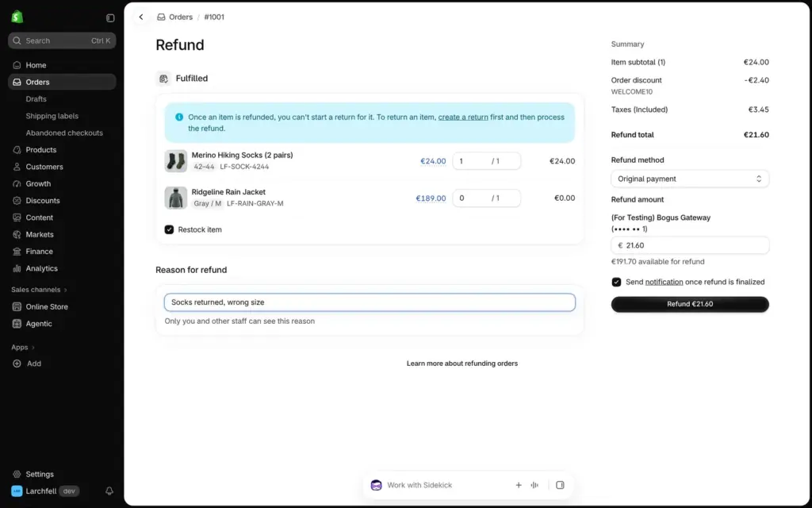The width and height of the screenshot is (812, 508).
Task: Click the €189.00 jacket unit price
Action: pyautogui.click(x=431, y=198)
